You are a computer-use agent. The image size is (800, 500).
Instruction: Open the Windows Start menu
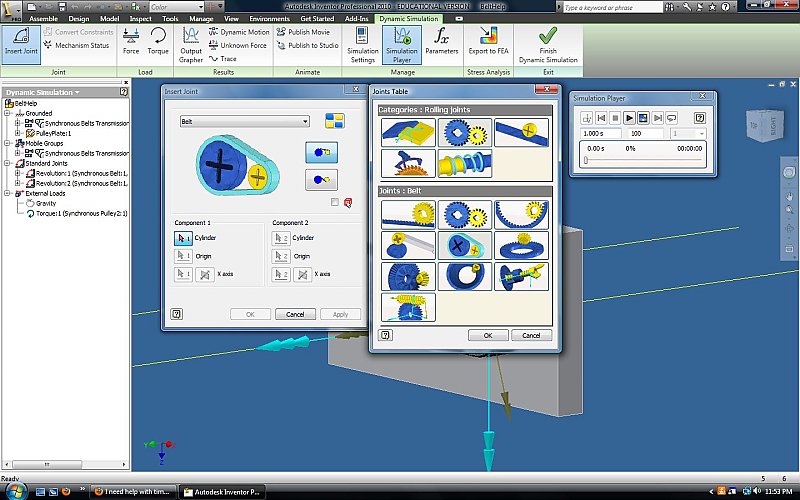click(x=14, y=491)
